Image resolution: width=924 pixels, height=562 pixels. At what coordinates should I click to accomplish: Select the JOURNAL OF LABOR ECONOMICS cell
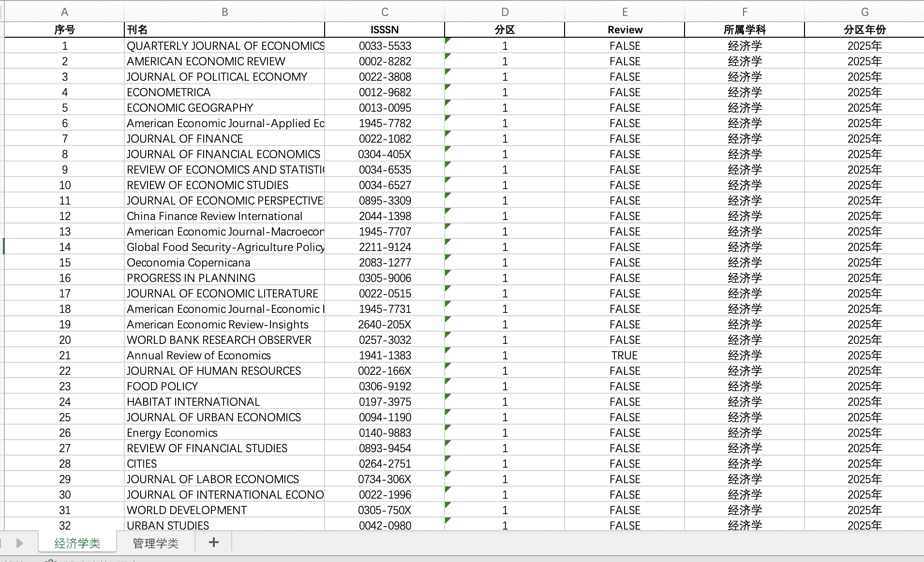[224, 479]
